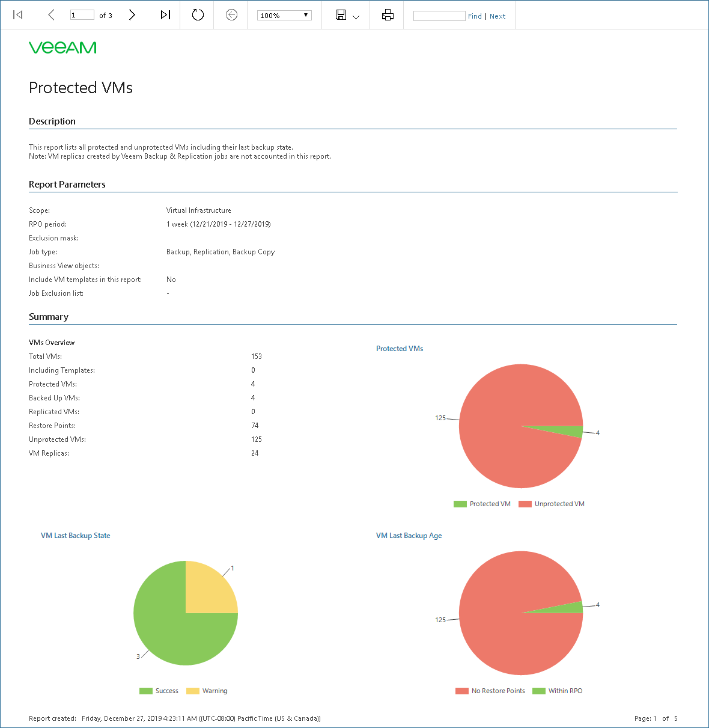Print the report
The height and width of the screenshot is (728, 709).
pos(388,15)
